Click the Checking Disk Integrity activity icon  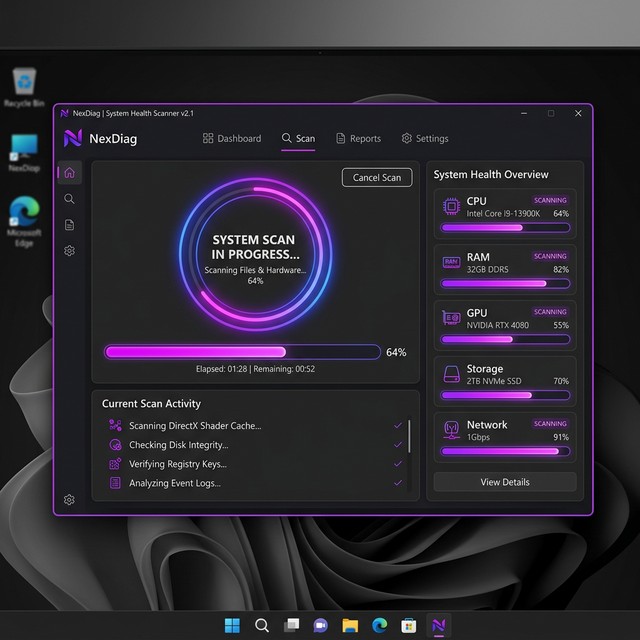click(x=115, y=445)
